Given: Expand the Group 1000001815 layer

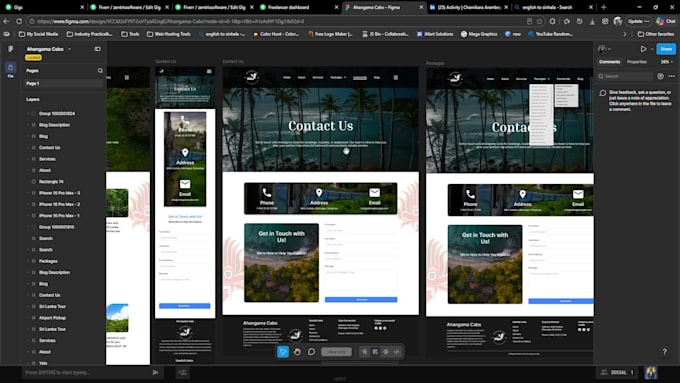Looking at the screenshot, I should pos(28,227).
